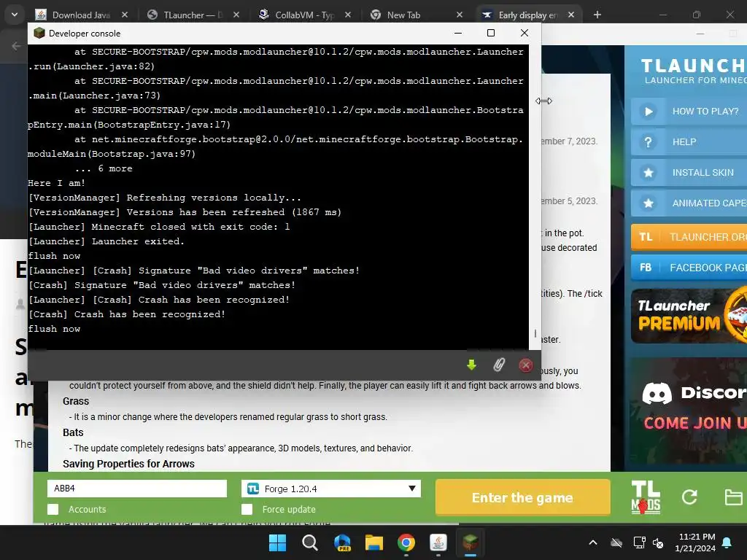Show hidden tray icons chevron
The width and height of the screenshot is (747, 560).
tap(593, 542)
